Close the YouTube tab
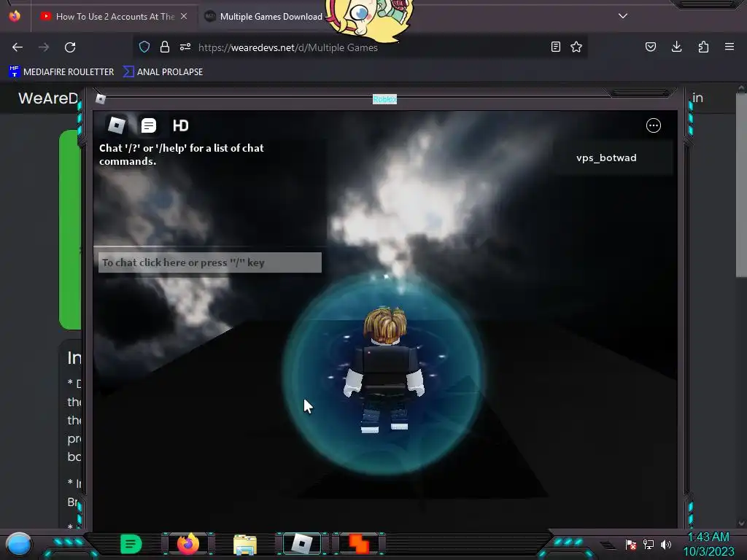 click(184, 16)
